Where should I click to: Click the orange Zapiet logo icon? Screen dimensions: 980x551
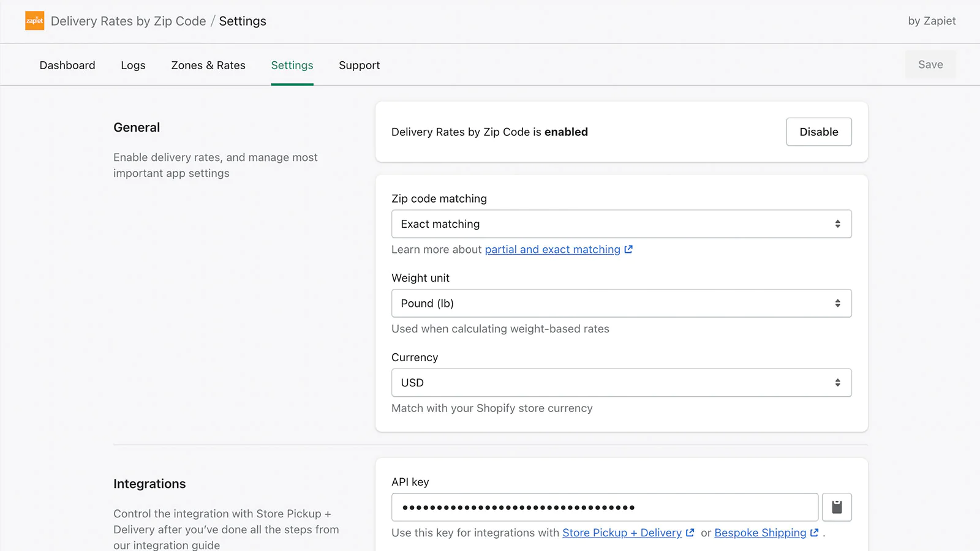(34, 21)
